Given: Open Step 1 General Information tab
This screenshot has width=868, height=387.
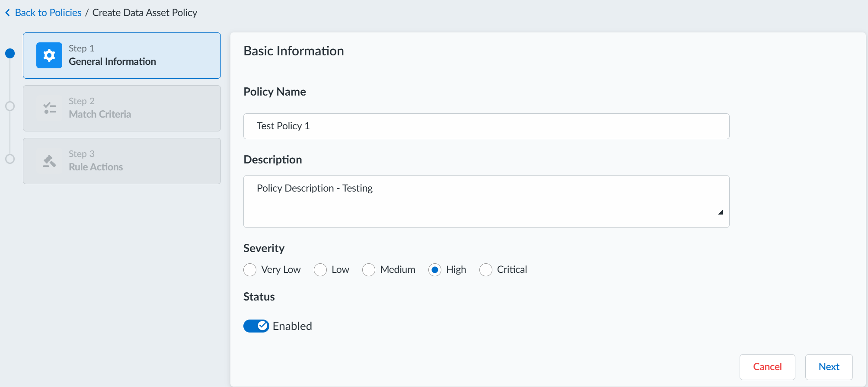Looking at the screenshot, I should (x=122, y=55).
